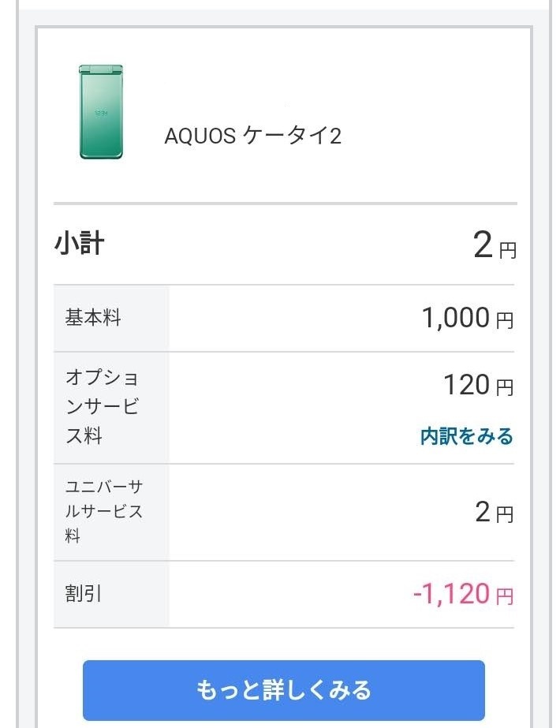Viewport: 560px width, 728px height.
Task: Click the 円 symbol after 120
Action: (x=504, y=388)
